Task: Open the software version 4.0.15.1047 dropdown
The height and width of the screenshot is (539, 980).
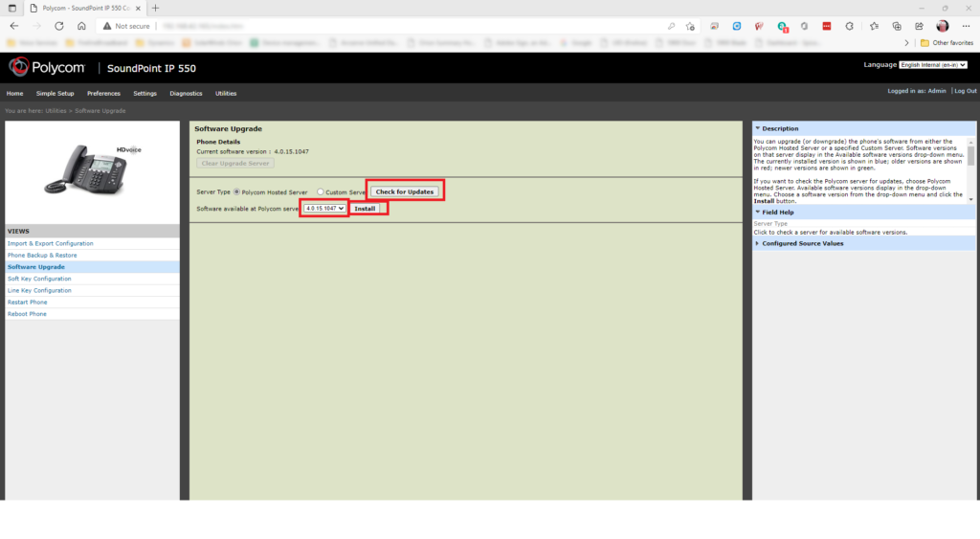Action: coord(324,208)
